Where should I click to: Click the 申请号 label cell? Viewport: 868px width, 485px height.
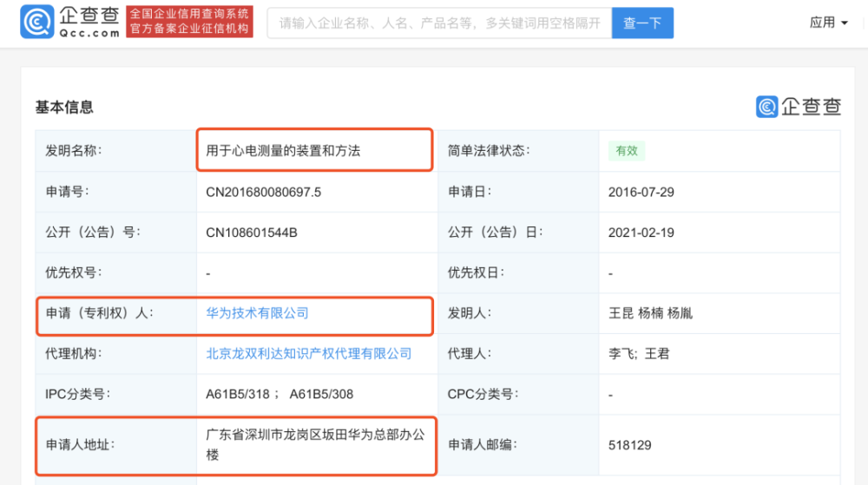(116, 192)
